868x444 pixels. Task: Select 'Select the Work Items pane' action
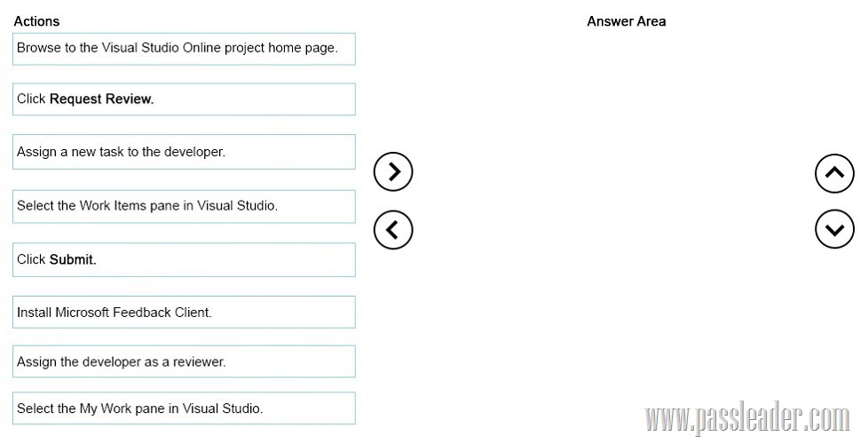184,207
